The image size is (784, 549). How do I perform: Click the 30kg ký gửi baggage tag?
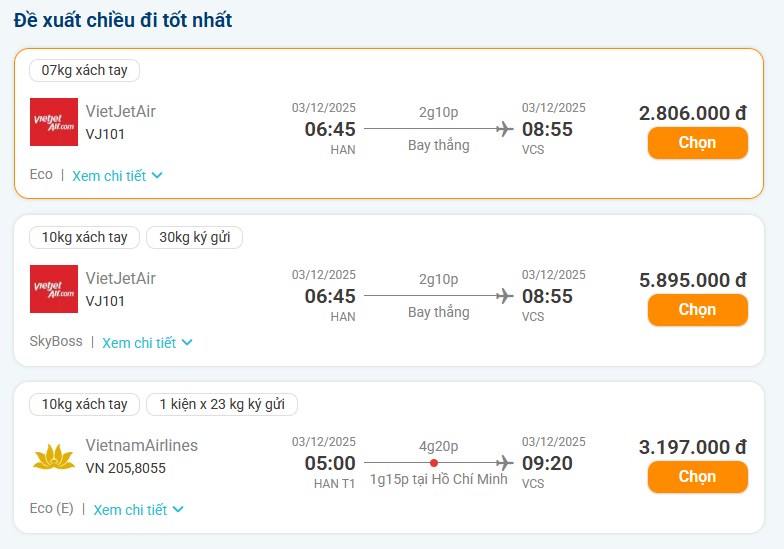tap(195, 238)
